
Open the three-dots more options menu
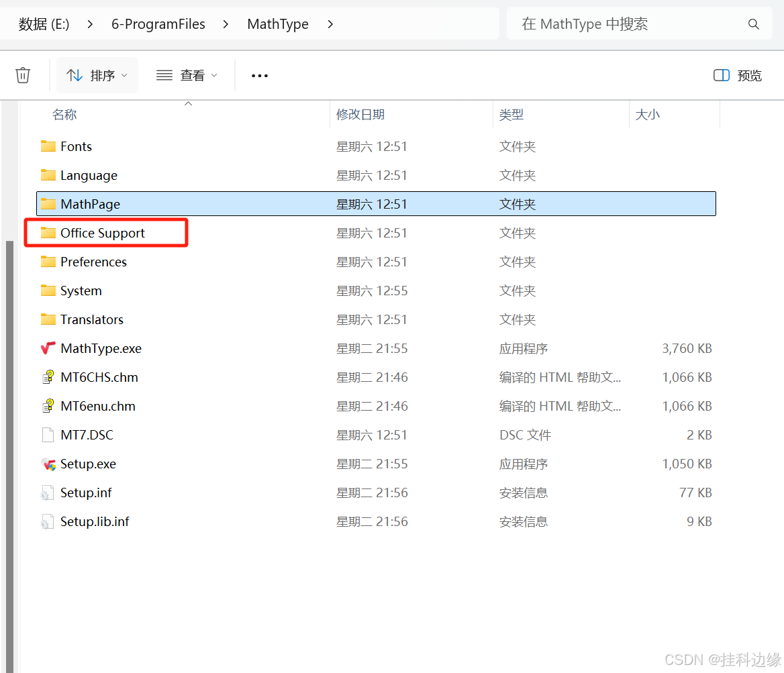(x=260, y=76)
